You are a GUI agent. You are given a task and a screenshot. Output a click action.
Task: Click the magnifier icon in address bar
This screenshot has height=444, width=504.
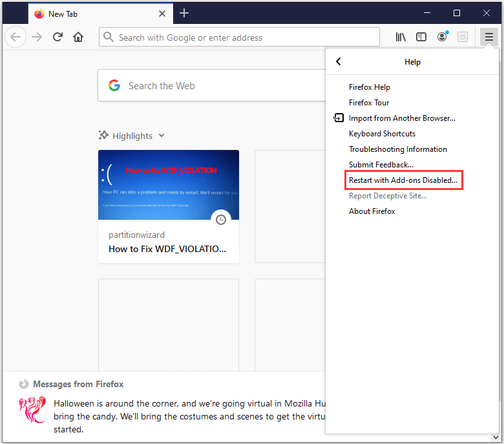[x=109, y=37]
